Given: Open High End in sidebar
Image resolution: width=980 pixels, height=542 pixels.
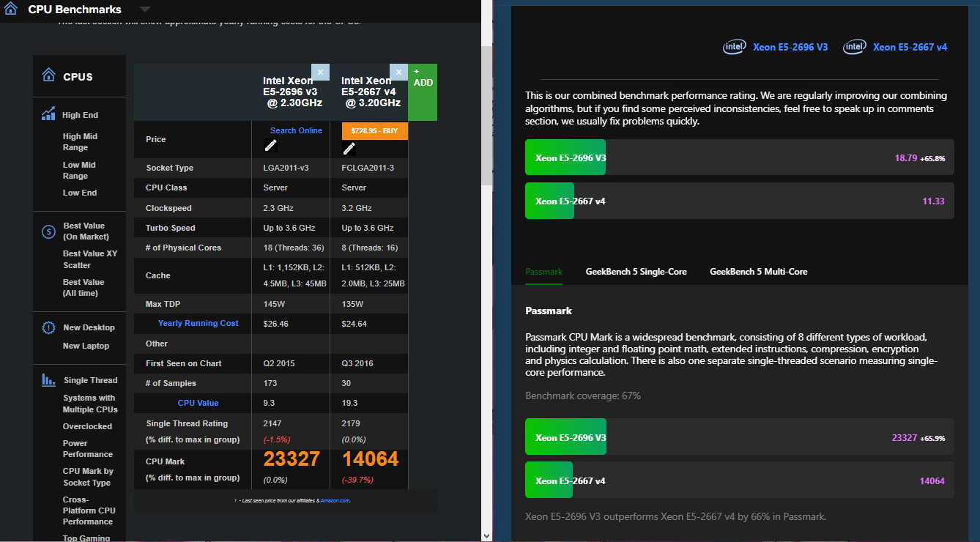Looking at the screenshot, I should click(x=80, y=115).
